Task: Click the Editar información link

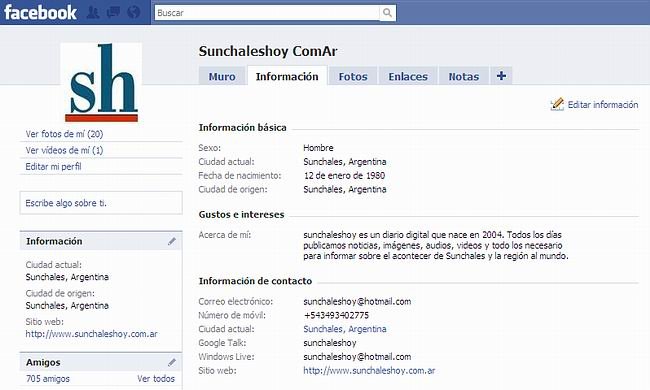Action: point(603,104)
